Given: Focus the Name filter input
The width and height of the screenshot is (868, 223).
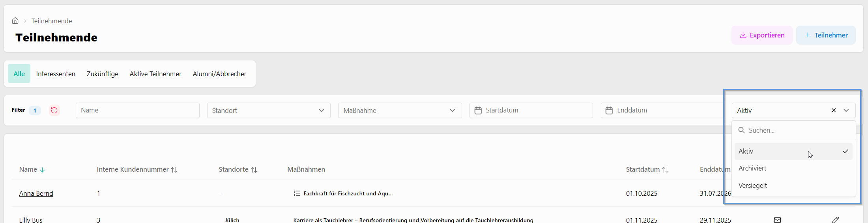Looking at the screenshot, I should coord(137,111).
